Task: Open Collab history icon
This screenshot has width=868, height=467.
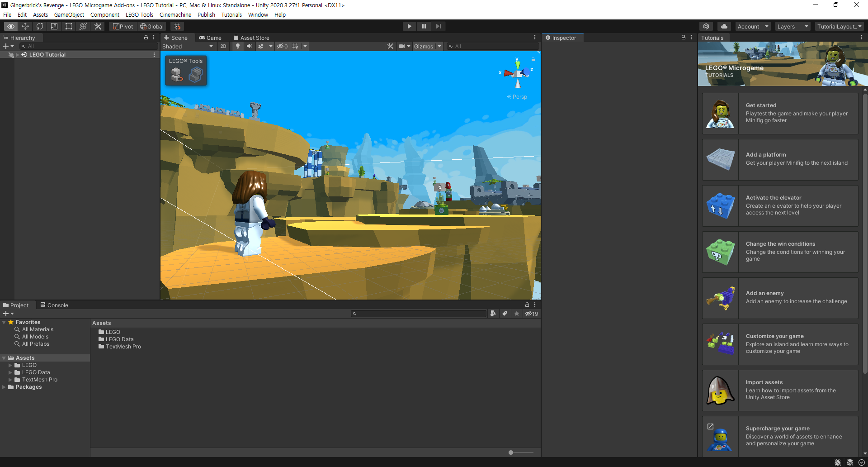Action: (706, 26)
